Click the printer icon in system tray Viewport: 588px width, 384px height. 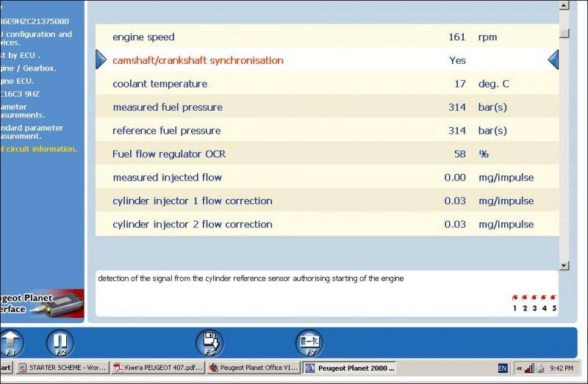click(x=539, y=368)
